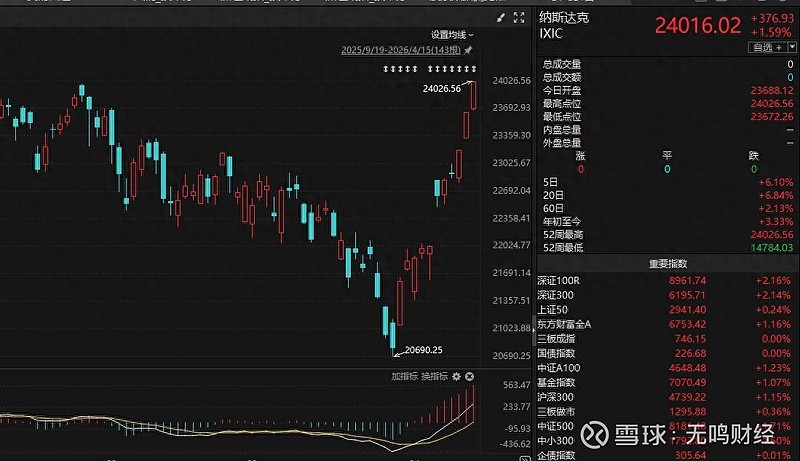Click the 今日开盘 value 23688.12

[772, 91]
